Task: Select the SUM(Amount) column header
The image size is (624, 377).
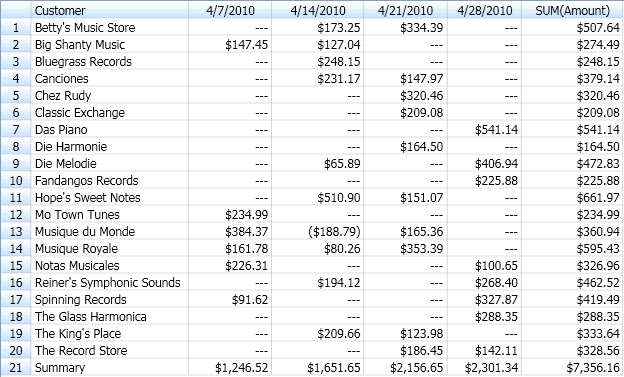Action: (572, 10)
